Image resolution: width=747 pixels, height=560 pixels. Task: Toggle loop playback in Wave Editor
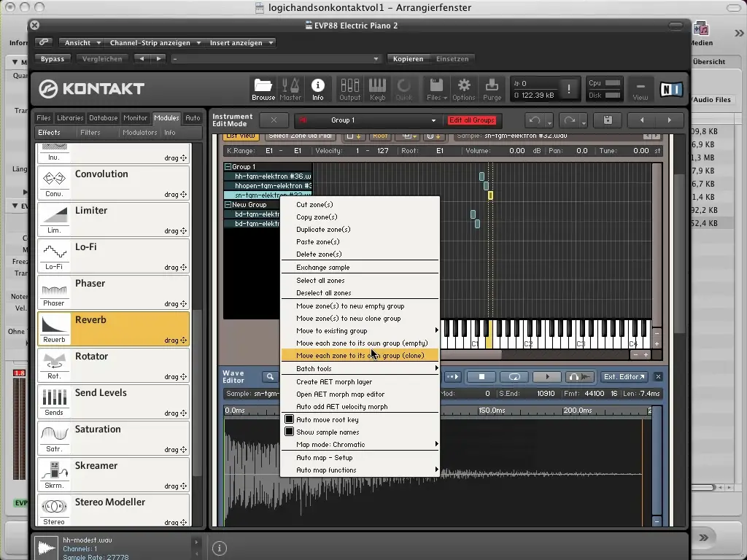pyautogui.click(x=514, y=377)
